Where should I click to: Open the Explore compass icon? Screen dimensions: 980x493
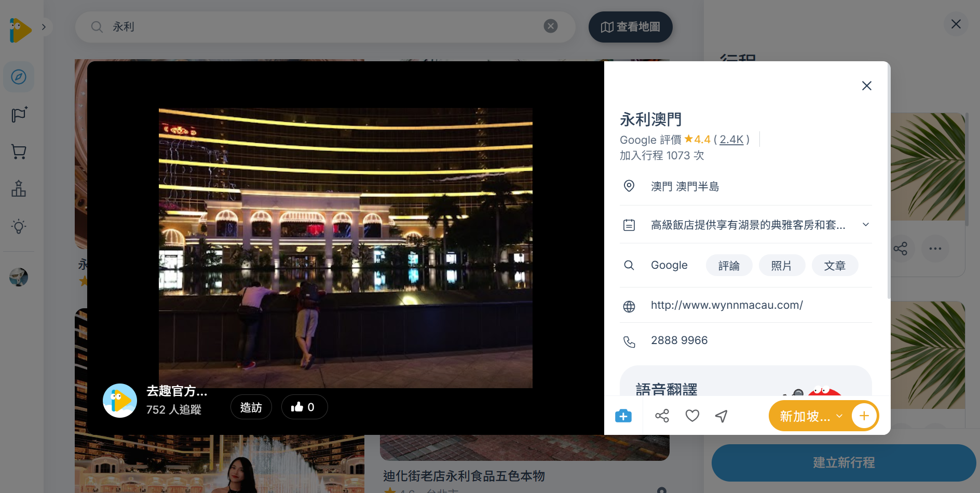(19, 77)
